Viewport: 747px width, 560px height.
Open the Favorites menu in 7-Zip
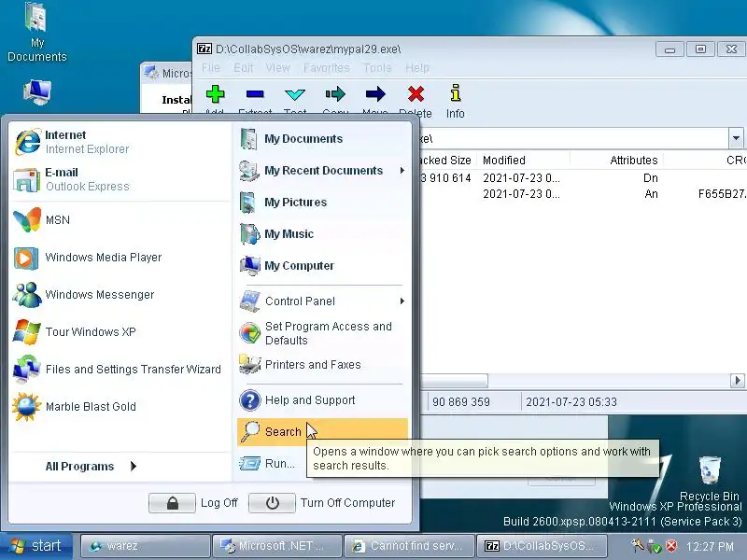coord(327,68)
